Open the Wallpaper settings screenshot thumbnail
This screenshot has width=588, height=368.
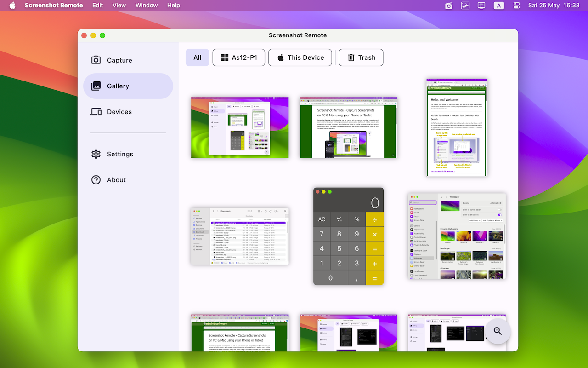point(456,235)
